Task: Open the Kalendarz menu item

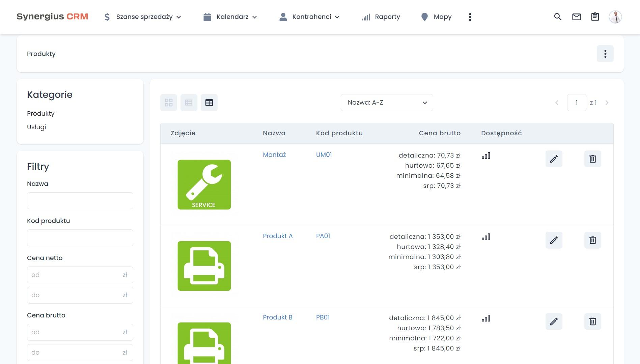Action: [229, 17]
